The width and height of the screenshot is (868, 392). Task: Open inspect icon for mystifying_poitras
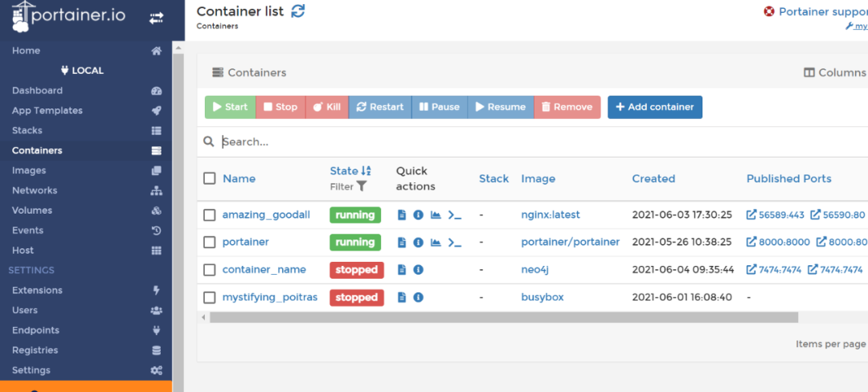click(419, 297)
